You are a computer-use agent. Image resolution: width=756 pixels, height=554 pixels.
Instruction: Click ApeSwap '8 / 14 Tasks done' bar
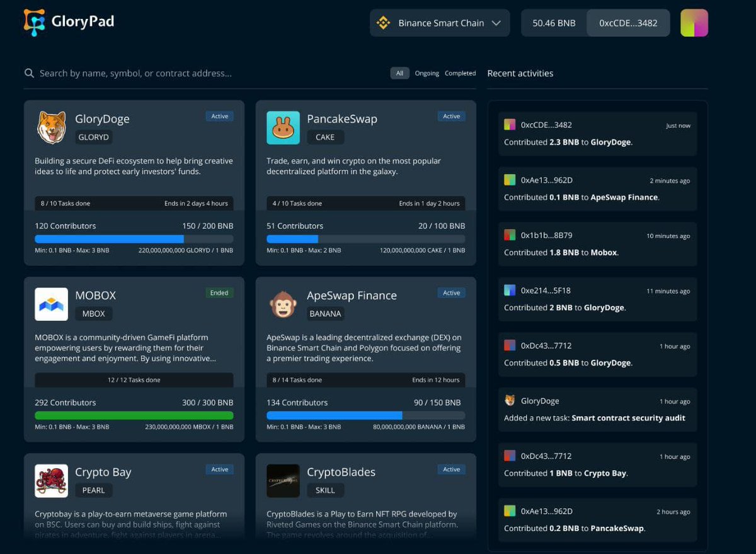click(x=366, y=380)
